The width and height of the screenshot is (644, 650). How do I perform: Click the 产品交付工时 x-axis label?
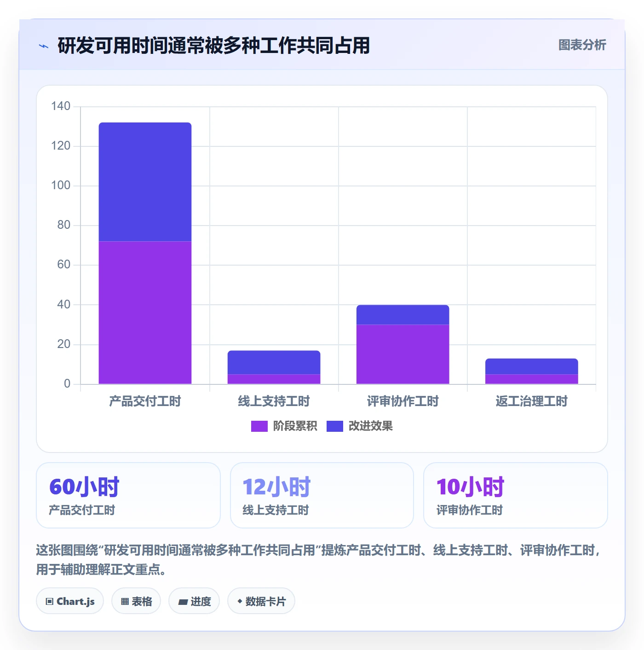[x=145, y=401]
